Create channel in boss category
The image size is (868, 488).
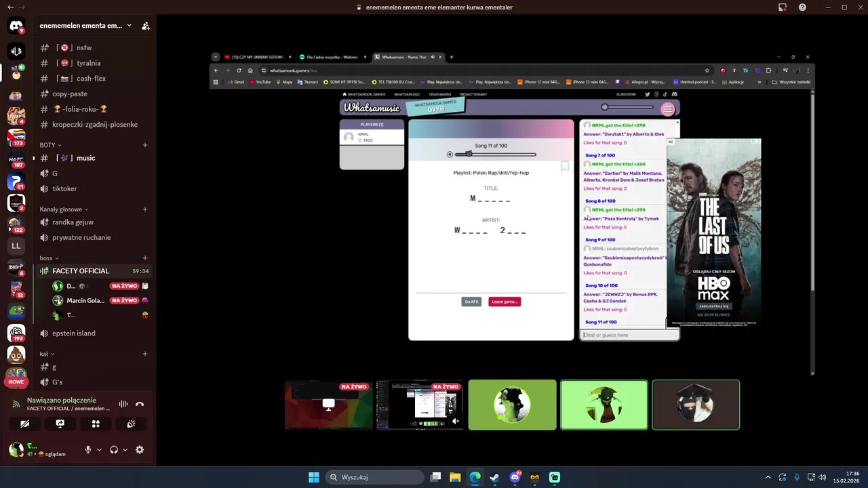pos(145,258)
